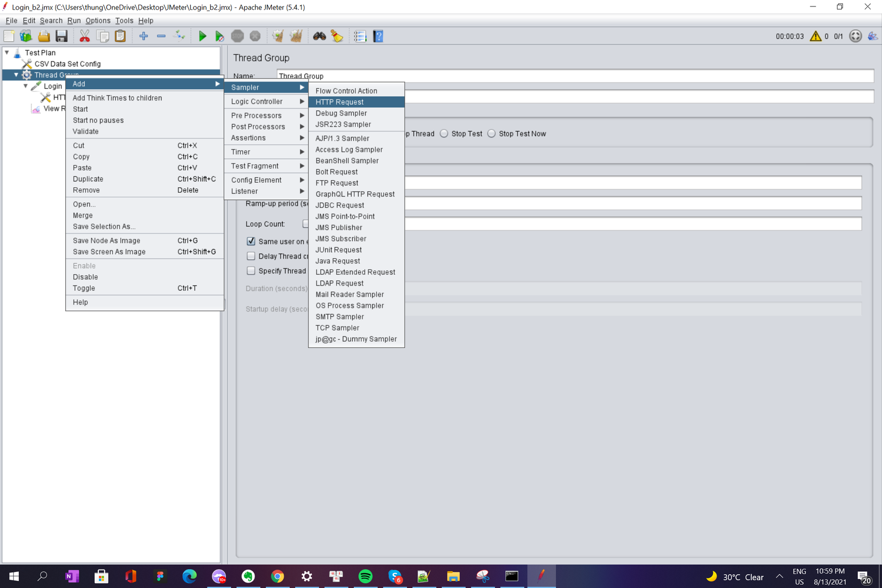The height and width of the screenshot is (588, 882).
Task: Open the Templates toolbar icon
Action: pyautogui.click(x=26, y=36)
